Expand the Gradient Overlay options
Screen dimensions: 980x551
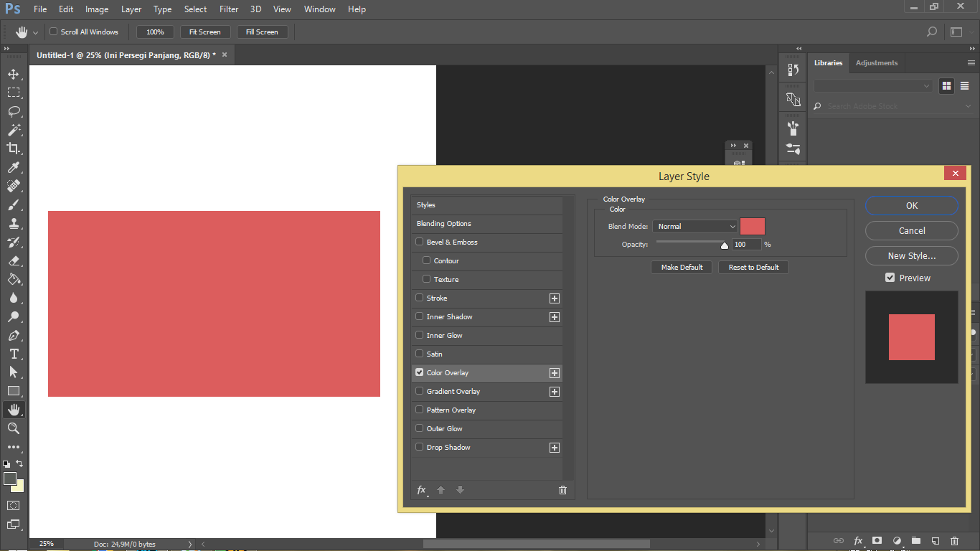click(554, 392)
